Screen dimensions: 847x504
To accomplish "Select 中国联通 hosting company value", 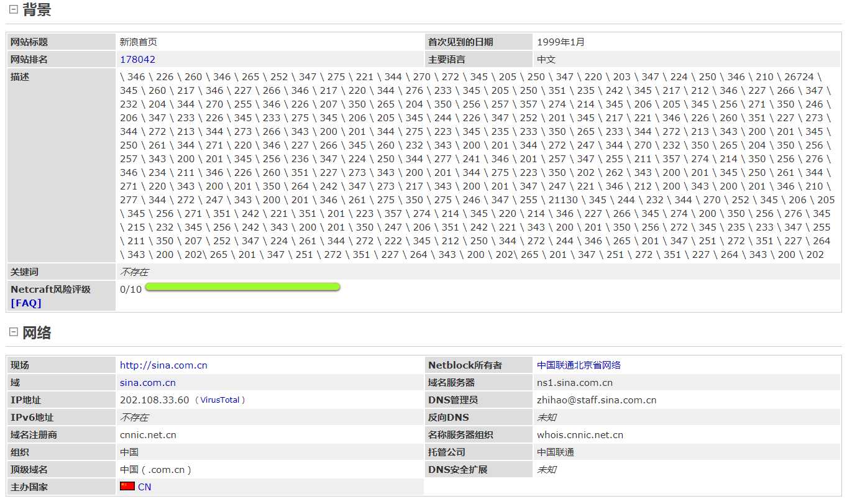I will [556, 452].
